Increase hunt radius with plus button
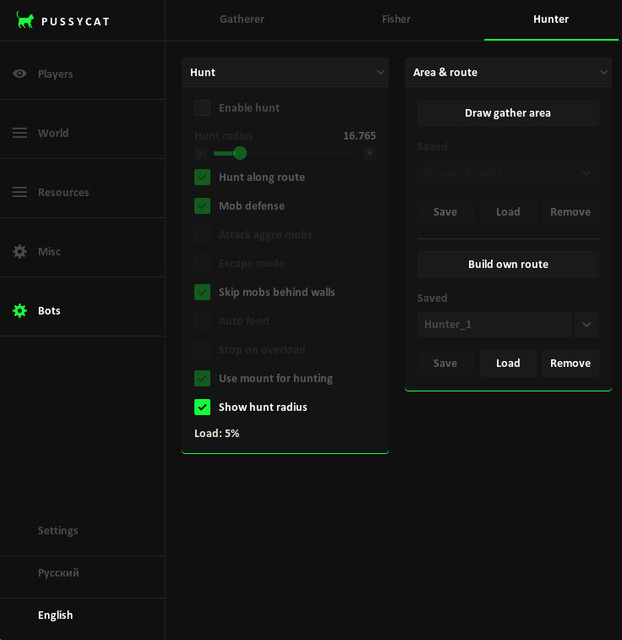The height and width of the screenshot is (640, 622). [370, 153]
